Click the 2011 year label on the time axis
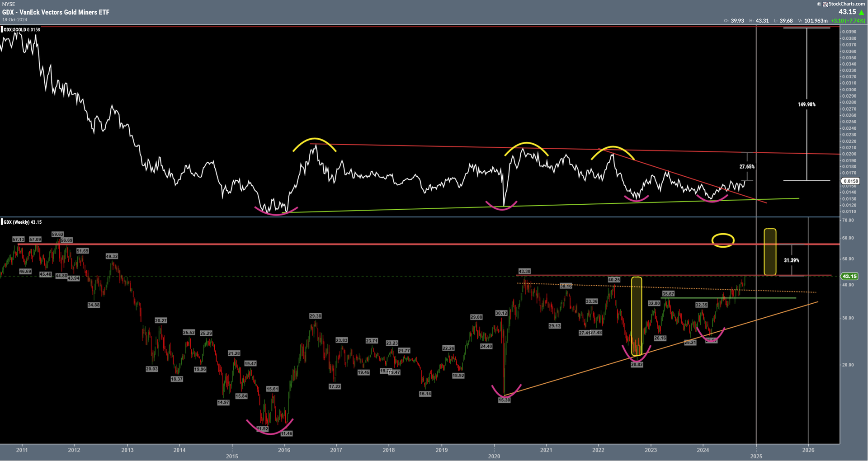The image size is (868, 461). [22, 450]
